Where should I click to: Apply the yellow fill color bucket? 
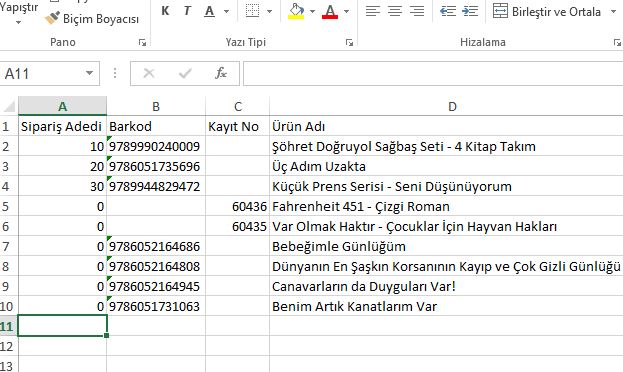pos(296,11)
